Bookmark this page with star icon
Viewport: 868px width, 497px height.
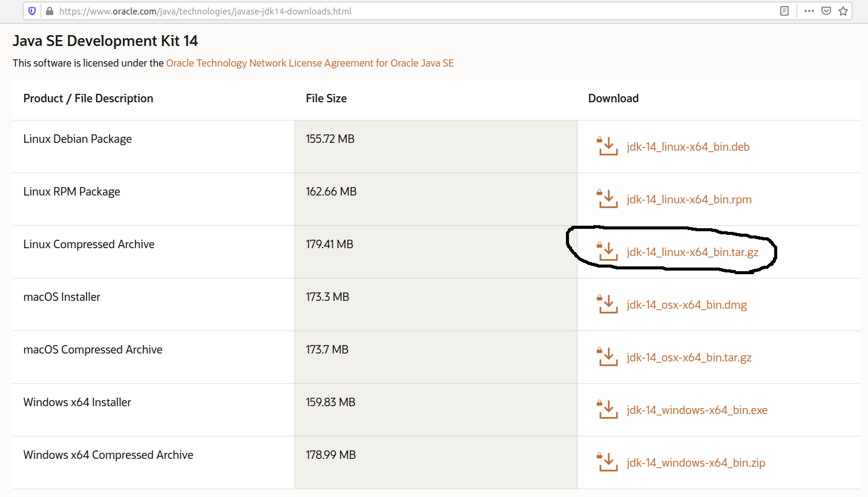pos(843,11)
